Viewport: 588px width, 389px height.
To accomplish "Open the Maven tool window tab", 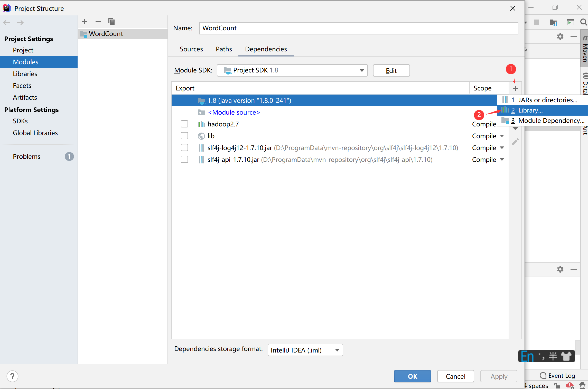I will [585, 49].
